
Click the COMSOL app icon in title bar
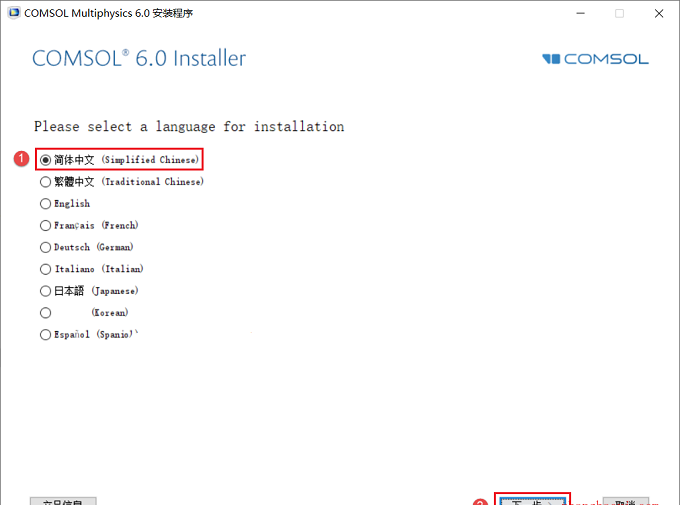coord(14,13)
